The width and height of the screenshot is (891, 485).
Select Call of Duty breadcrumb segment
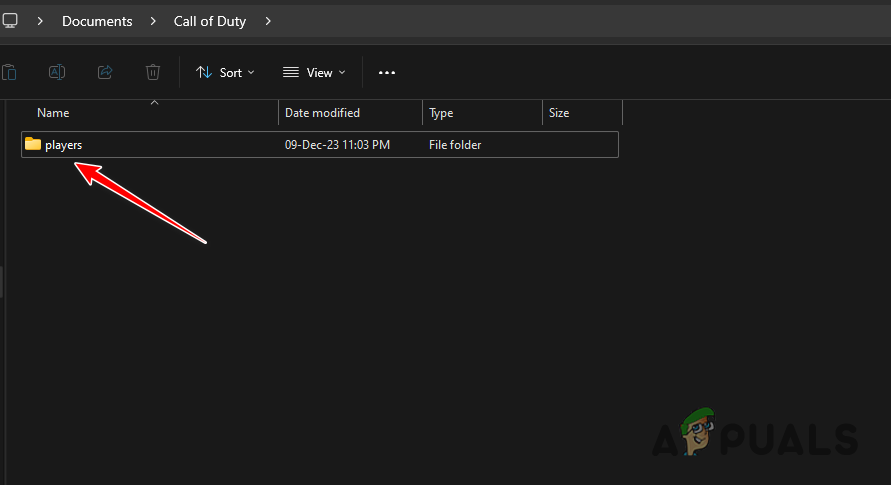pos(210,21)
